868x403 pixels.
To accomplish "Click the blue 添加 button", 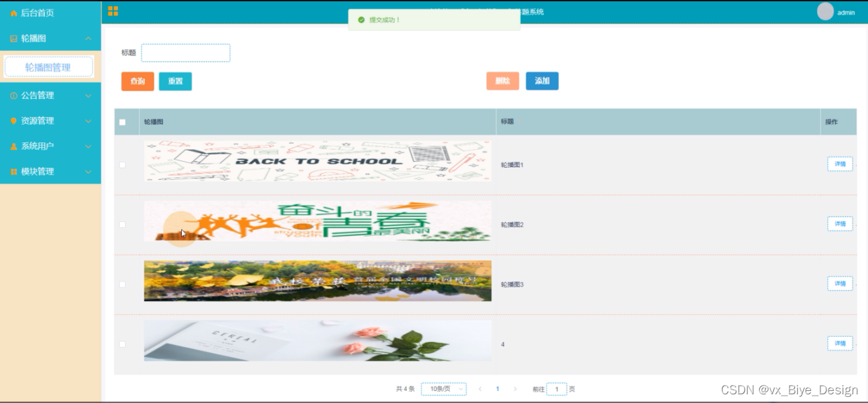I will tap(542, 81).
